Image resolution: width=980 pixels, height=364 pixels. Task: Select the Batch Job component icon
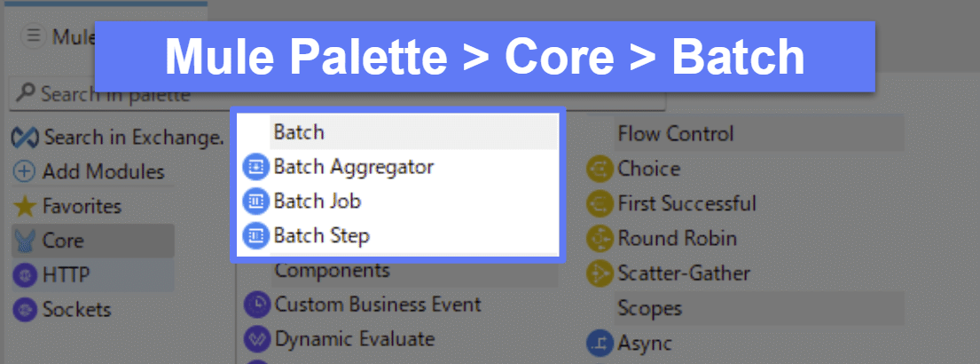click(255, 202)
